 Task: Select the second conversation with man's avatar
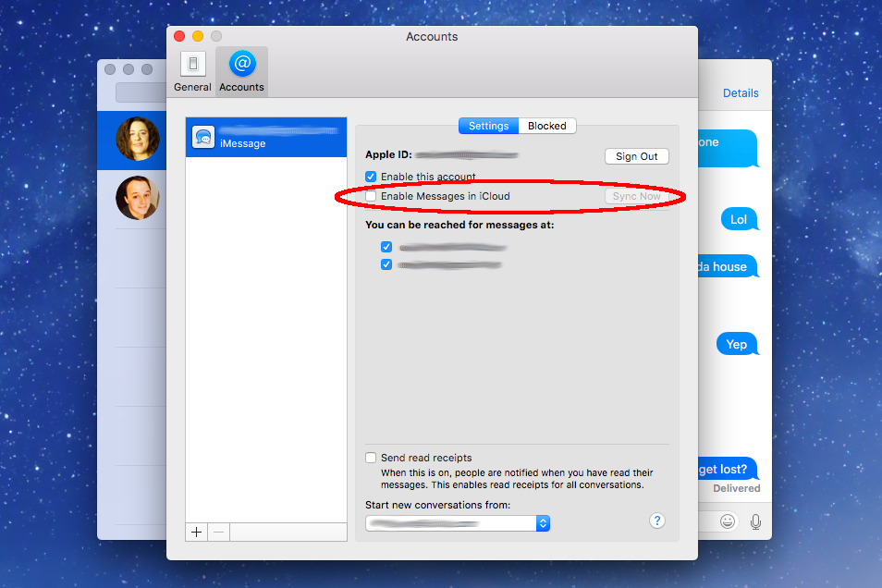131,199
